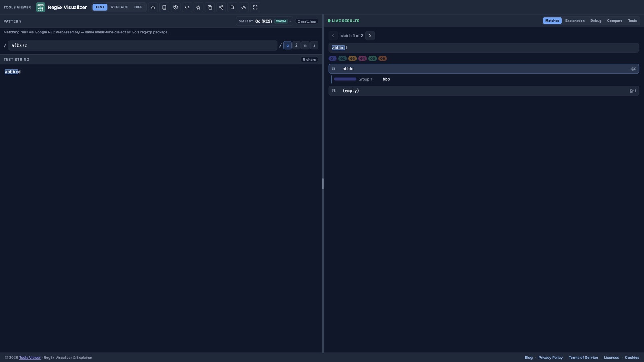The height and width of the screenshot is (362, 644).
Task: Click the star favorite icon
Action: tap(198, 7)
